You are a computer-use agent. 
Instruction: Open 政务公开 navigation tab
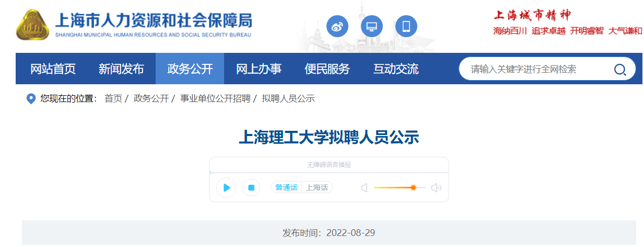pos(190,69)
